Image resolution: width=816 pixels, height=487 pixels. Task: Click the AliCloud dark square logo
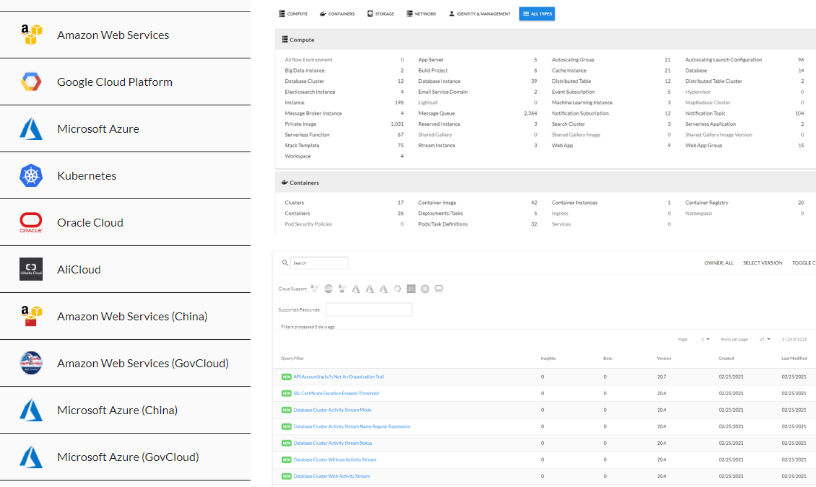pos(31,269)
